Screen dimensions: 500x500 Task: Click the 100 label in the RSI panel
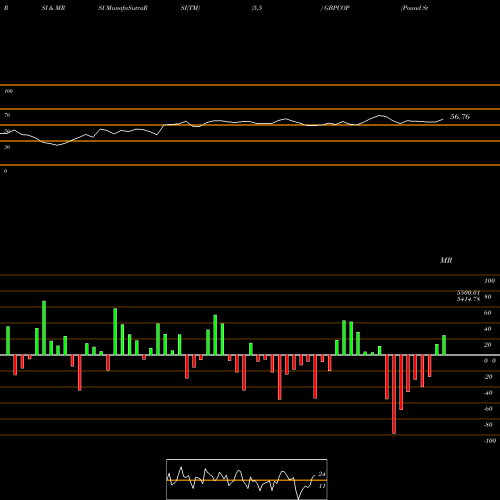(x=8, y=91)
